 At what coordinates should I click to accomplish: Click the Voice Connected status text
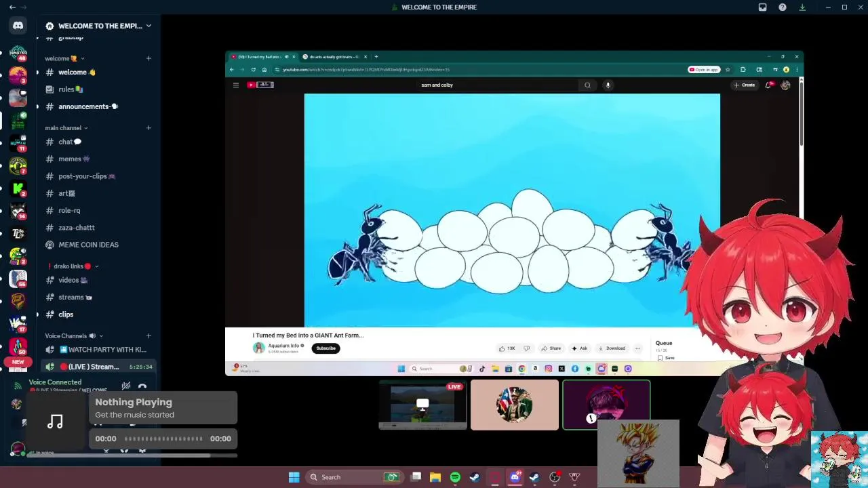[55, 382]
